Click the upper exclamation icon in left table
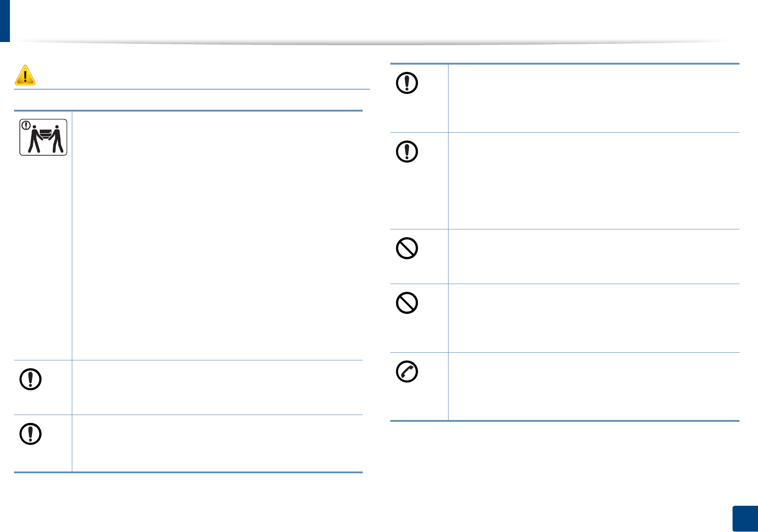Viewport: 758px width, 532px height. click(31, 379)
